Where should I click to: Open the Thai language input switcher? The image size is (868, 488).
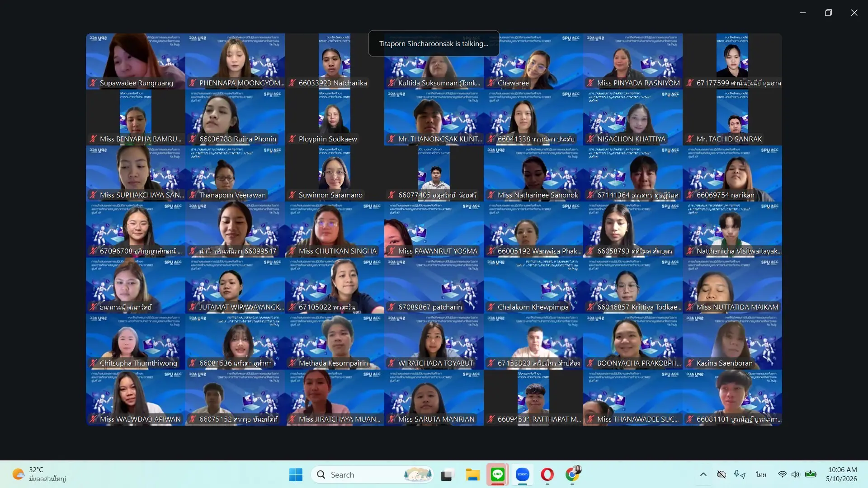(761, 474)
